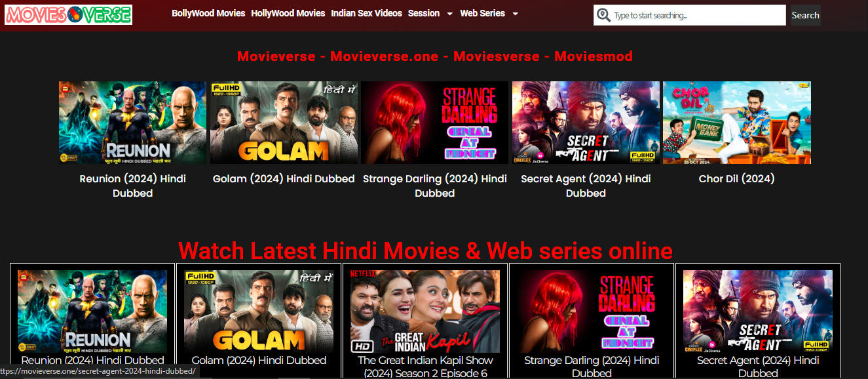Open Indian Sex Videos menu item
The image size is (868, 379).
click(367, 13)
